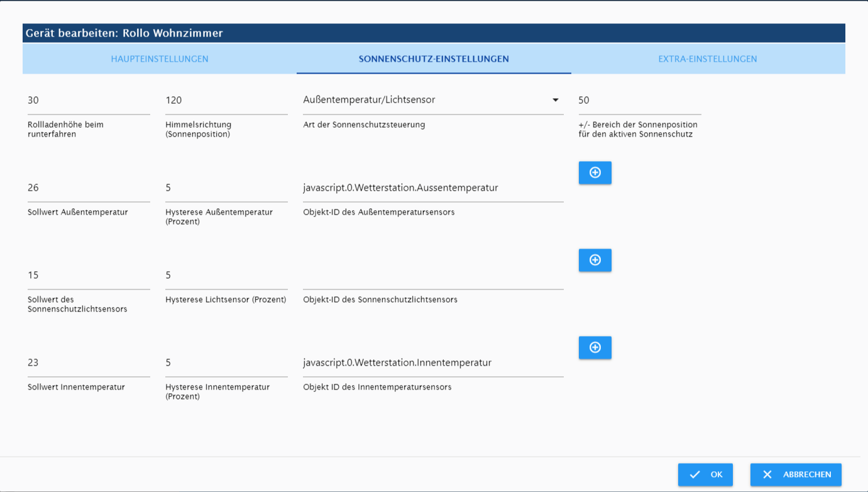Edit the Objekt ID des Innentemperatursensors field

pos(433,362)
